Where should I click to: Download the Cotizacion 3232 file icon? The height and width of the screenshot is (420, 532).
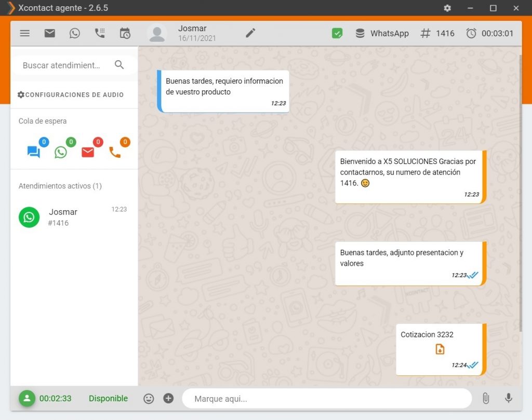[x=440, y=349]
